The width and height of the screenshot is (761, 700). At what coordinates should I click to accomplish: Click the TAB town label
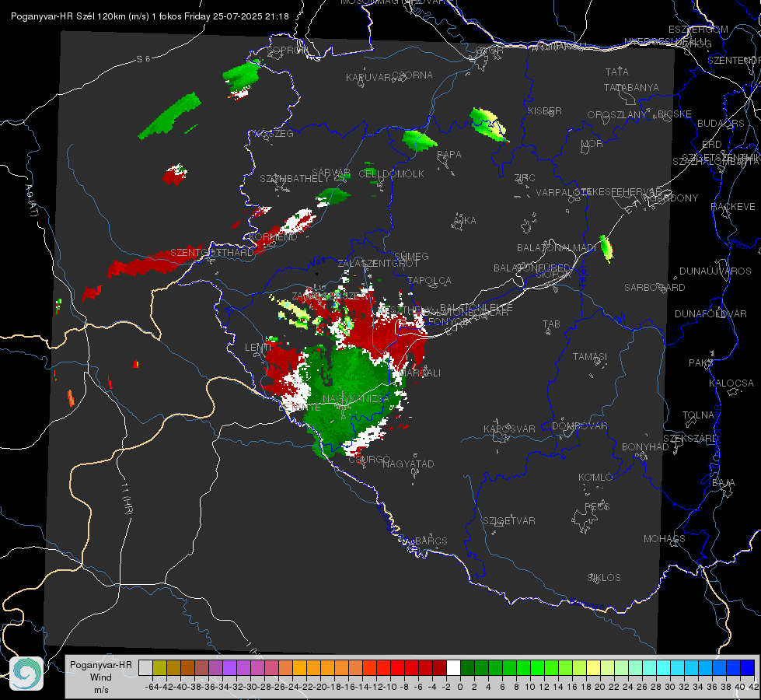pos(551,324)
